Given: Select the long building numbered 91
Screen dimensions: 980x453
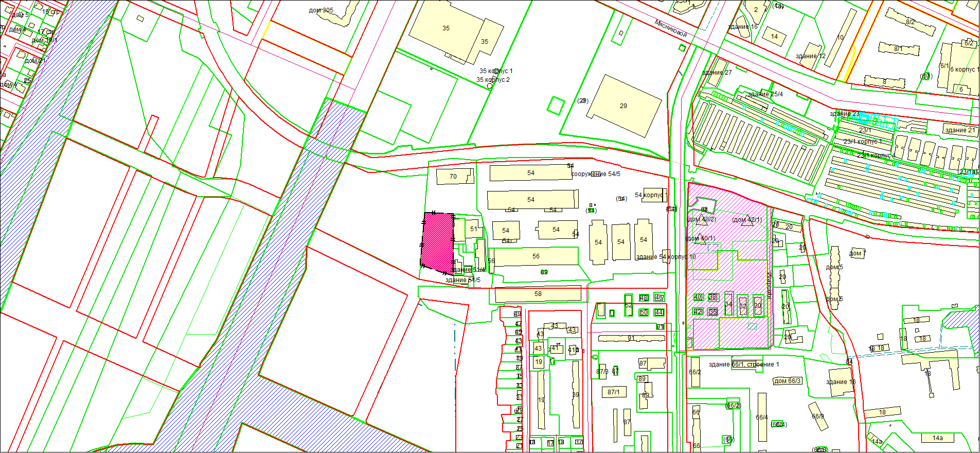Looking at the screenshot, I should click(631, 338).
